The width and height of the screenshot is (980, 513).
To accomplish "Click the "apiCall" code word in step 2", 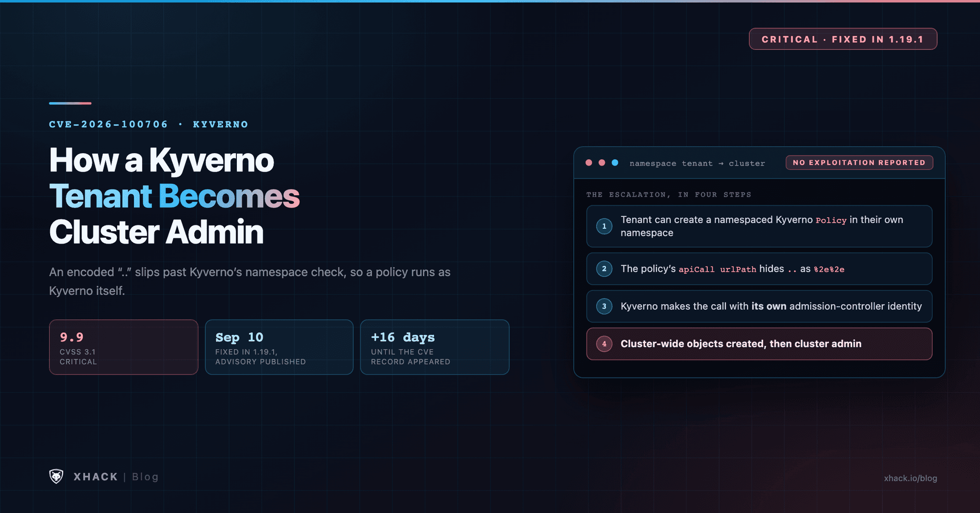I will 696,269.
